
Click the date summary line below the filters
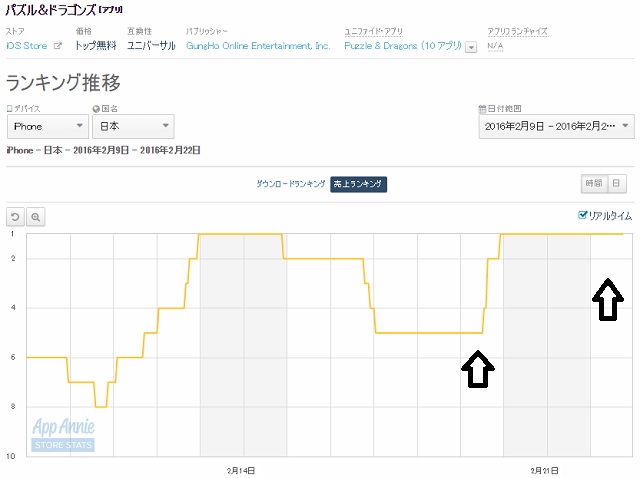103,150
